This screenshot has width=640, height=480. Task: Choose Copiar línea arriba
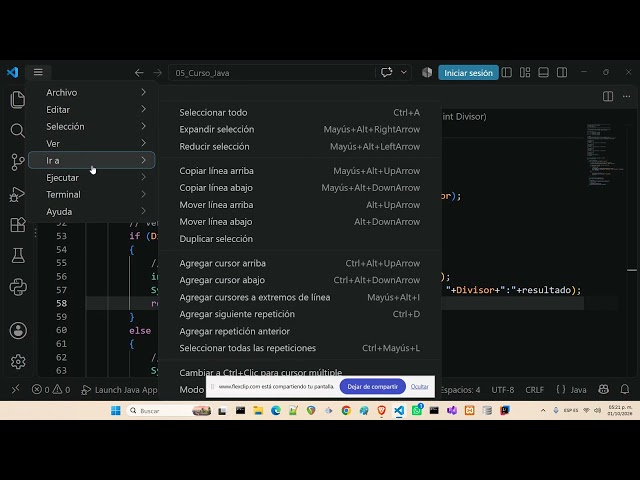click(300, 171)
